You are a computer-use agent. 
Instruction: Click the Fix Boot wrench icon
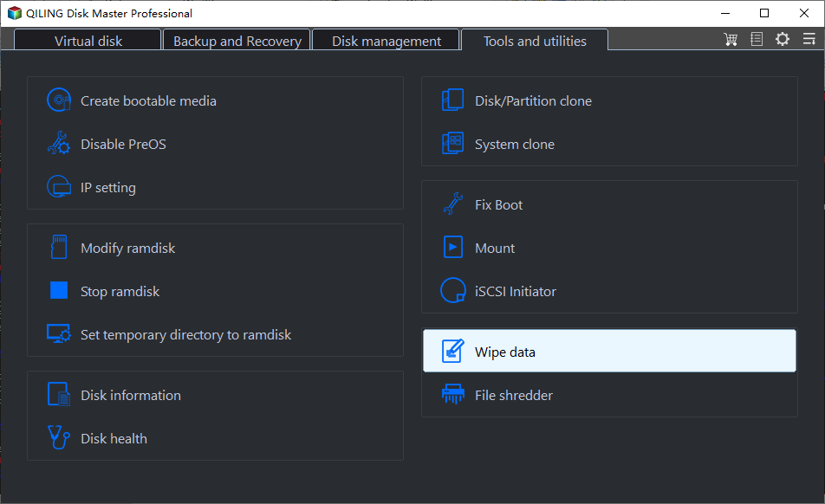[453, 204]
